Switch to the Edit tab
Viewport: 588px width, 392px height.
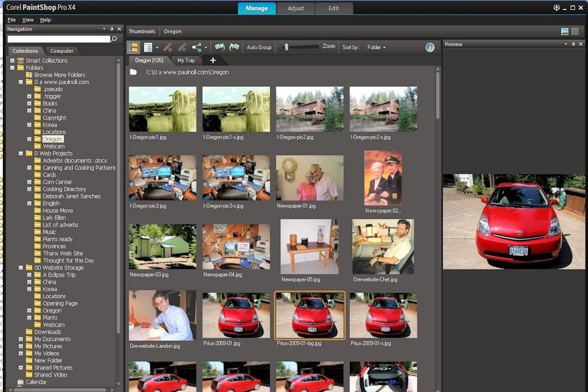tap(334, 8)
